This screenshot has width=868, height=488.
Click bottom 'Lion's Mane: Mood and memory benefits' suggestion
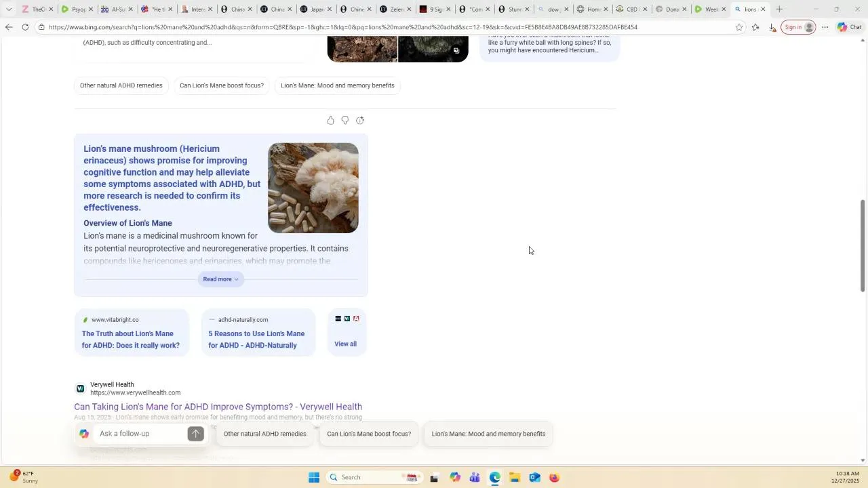[x=488, y=434]
